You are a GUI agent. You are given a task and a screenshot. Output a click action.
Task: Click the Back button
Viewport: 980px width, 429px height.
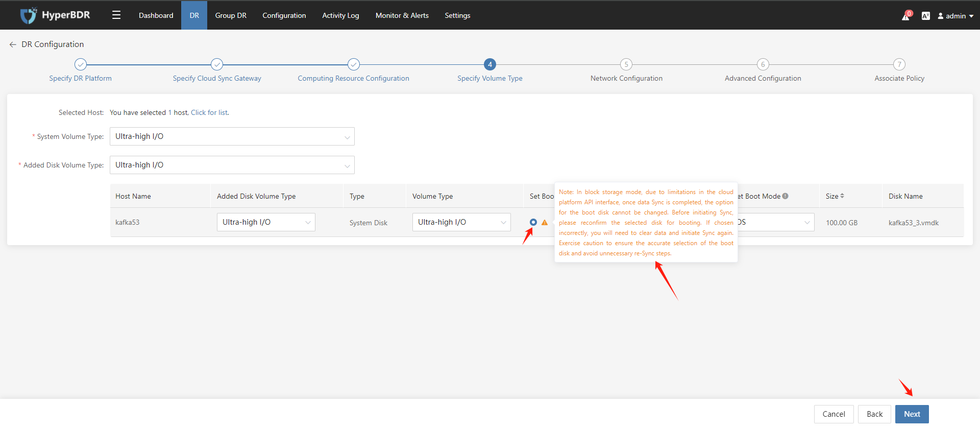[874, 414]
